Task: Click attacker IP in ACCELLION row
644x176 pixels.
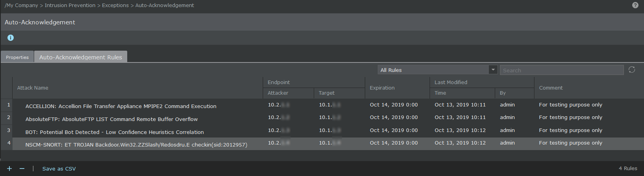Action: 279,104
